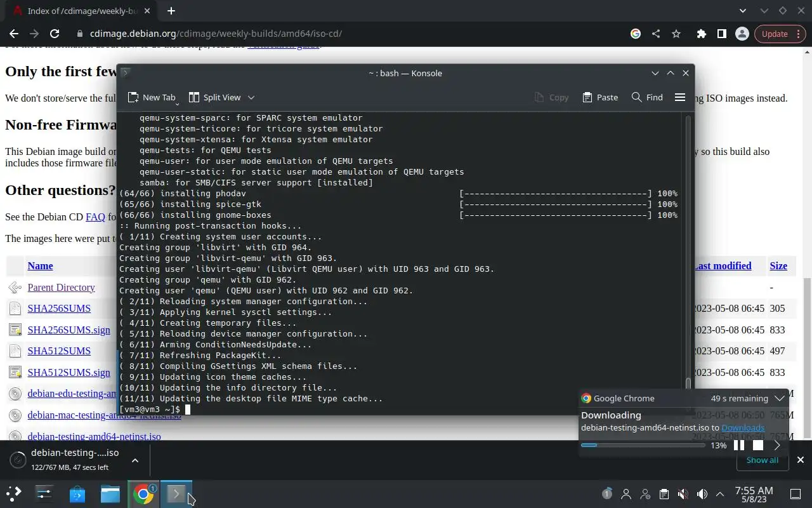Click the SHA256SUMS file icon
Image resolution: width=812 pixels, height=508 pixels.
(x=15, y=309)
